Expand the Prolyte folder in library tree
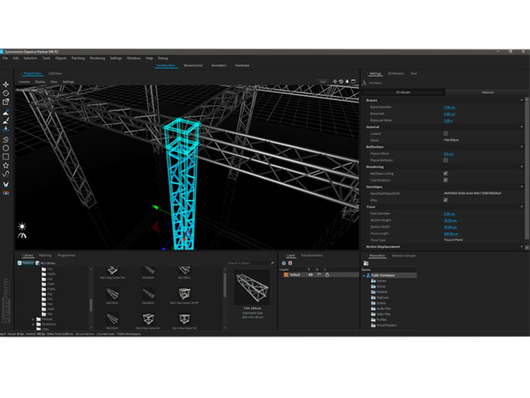 (x=33, y=319)
